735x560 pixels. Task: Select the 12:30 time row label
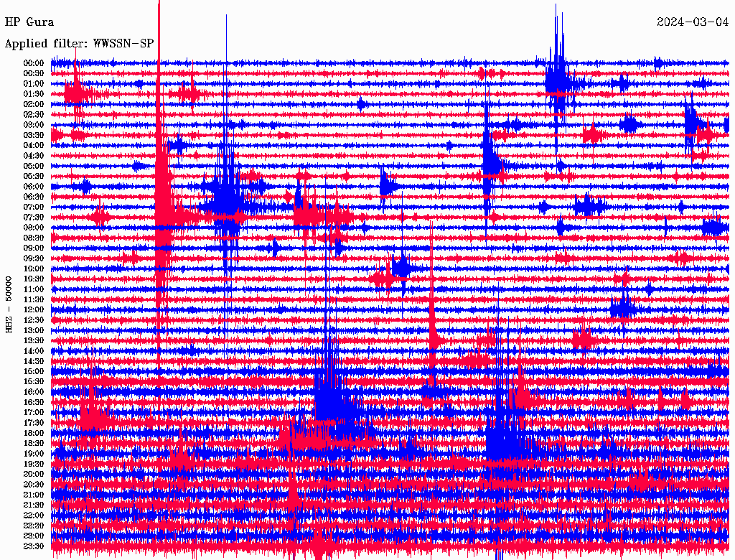click(33, 320)
